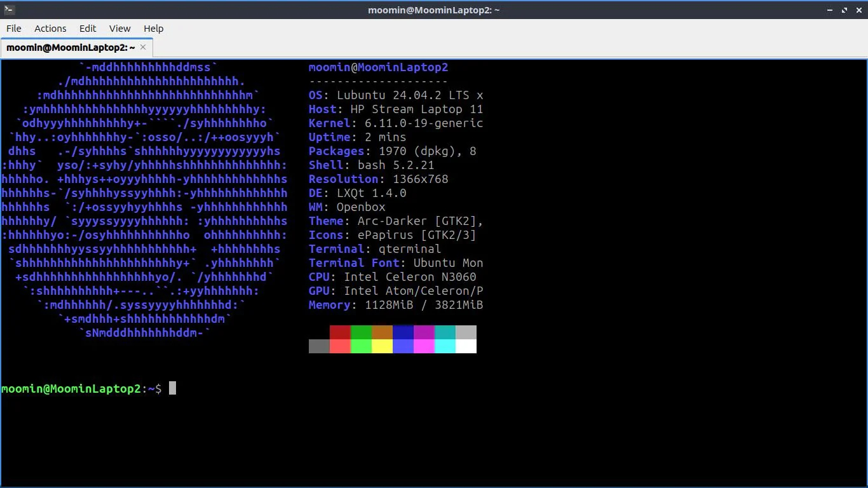This screenshot has height=488, width=868.
Task: Click the white color block
Action: click(466, 346)
